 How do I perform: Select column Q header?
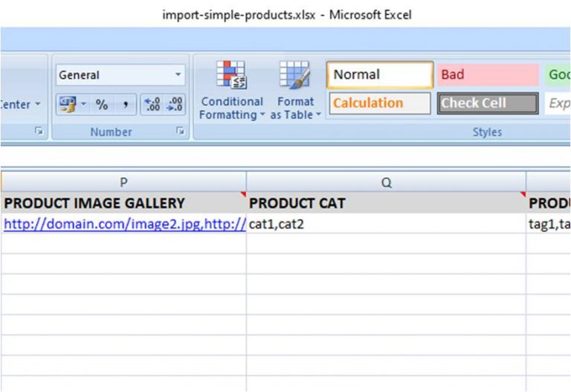click(387, 181)
